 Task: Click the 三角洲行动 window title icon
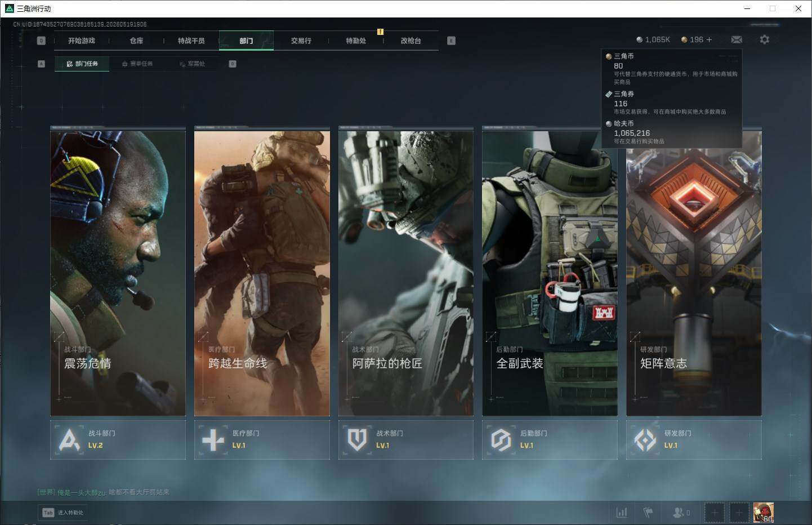click(9, 8)
